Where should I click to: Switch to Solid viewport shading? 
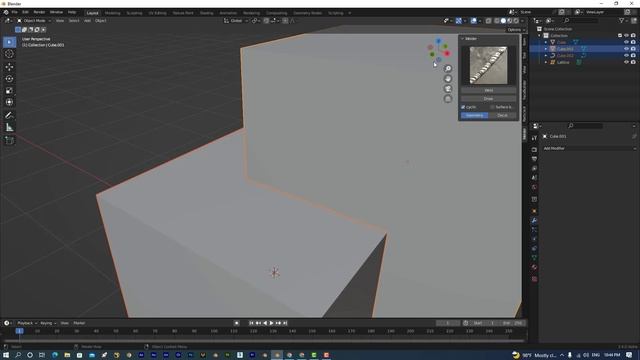pyautogui.click(x=503, y=21)
